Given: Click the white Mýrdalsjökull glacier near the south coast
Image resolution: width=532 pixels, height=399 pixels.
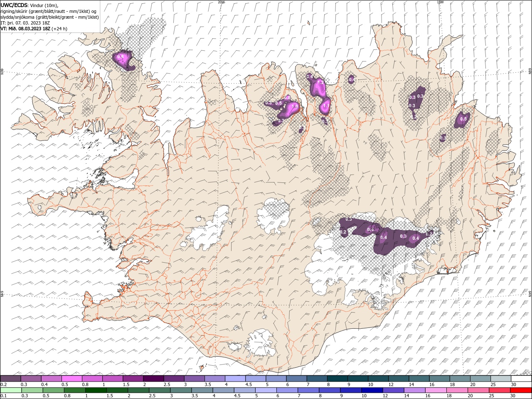Looking at the screenshot, I should (x=261, y=343).
